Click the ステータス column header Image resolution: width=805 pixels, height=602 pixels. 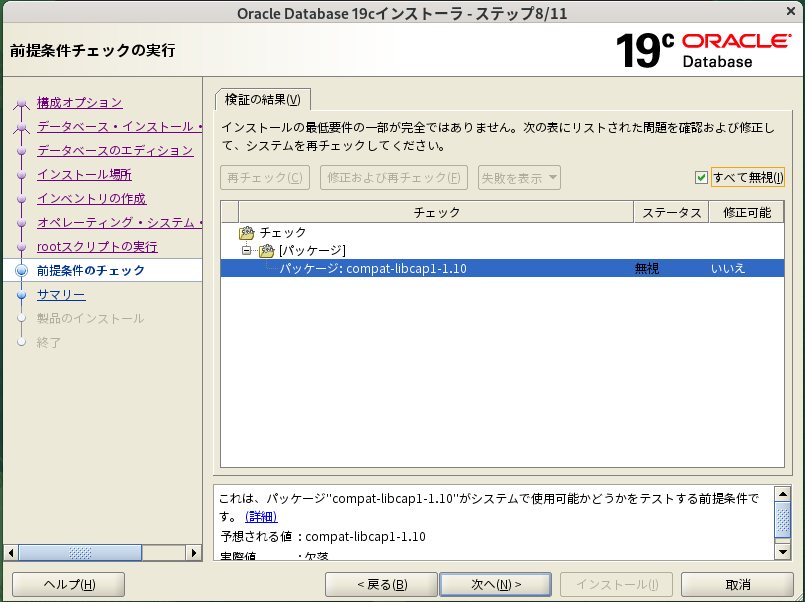(672, 212)
